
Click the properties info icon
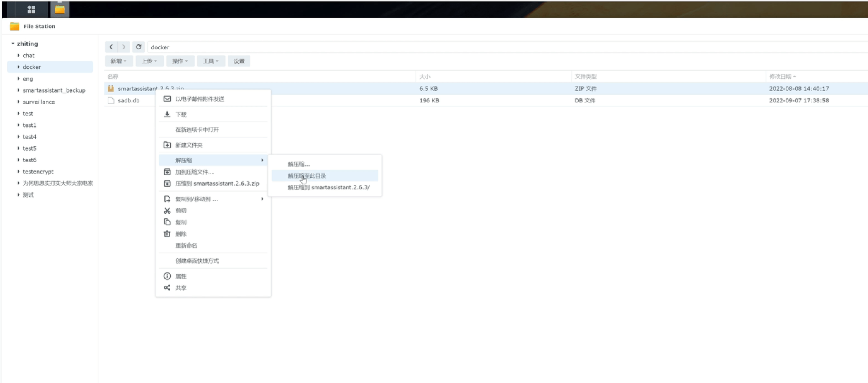tap(167, 276)
